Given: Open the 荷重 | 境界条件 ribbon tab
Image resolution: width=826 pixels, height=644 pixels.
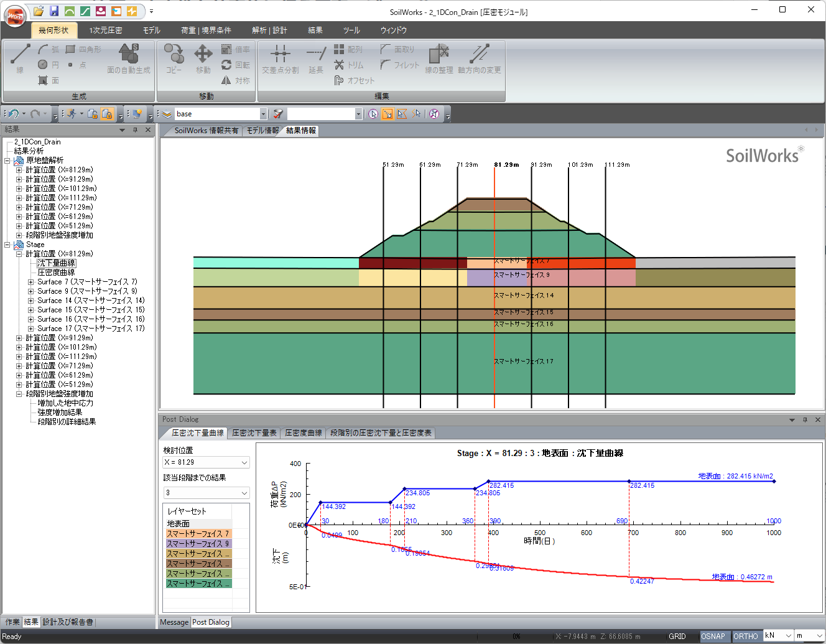Looking at the screenshot, I should pyautogui.click(x=206, y=30).
